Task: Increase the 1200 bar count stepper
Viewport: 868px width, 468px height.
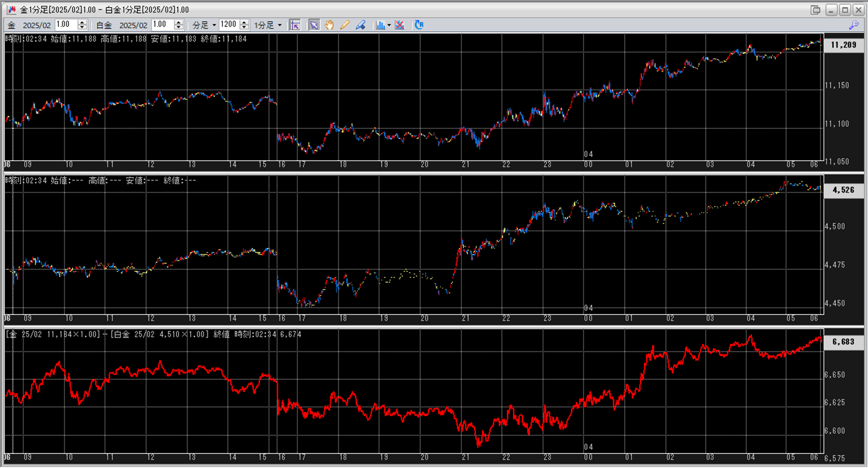Action: tap(244, 22)
